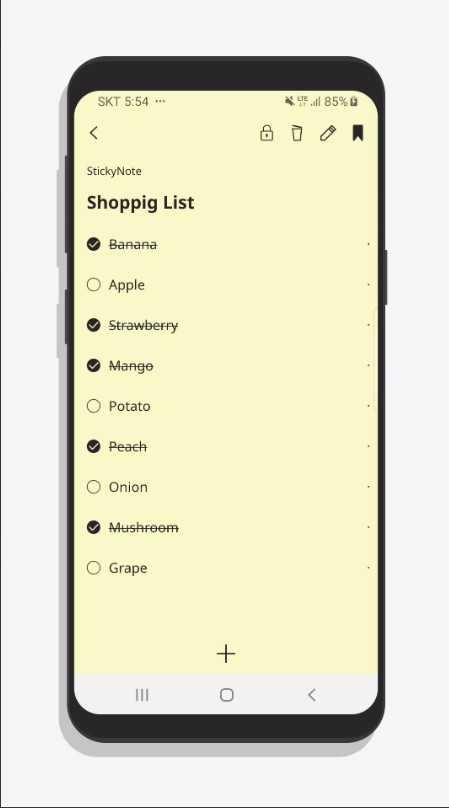Edit the note with the pencil icon
This screenshot has width=449, height=808.
[328, 133]
